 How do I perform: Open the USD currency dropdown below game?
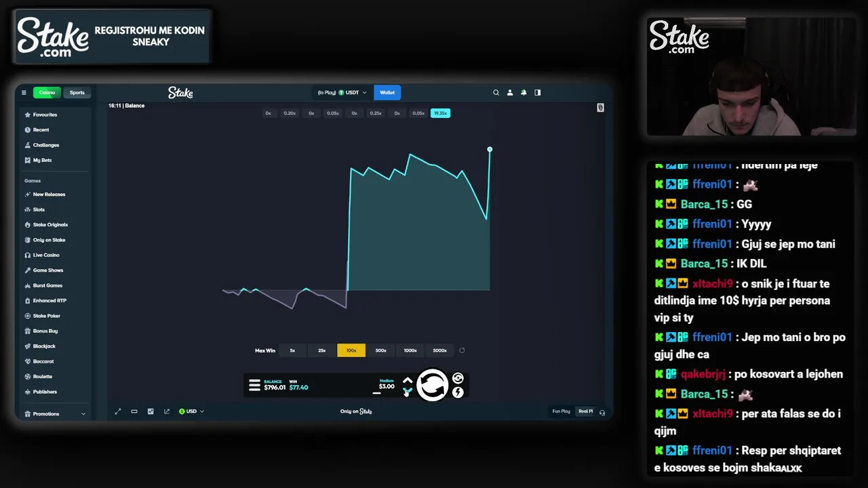191,411
